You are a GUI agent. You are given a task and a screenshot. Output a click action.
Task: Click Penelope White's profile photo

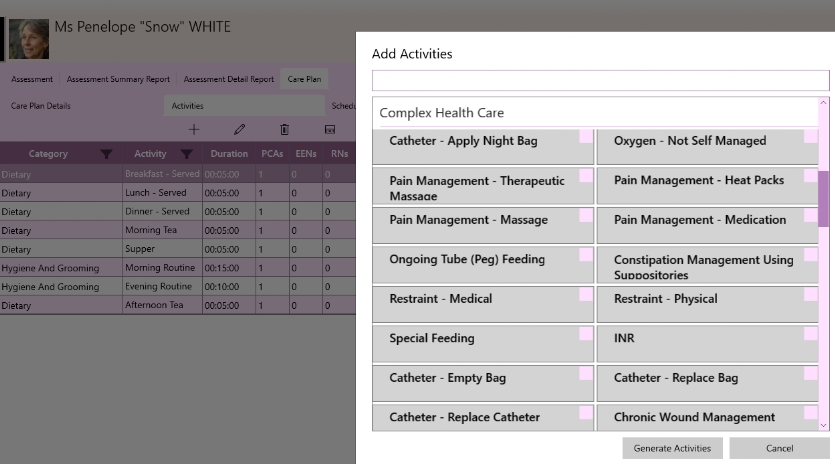pos(29,39)
